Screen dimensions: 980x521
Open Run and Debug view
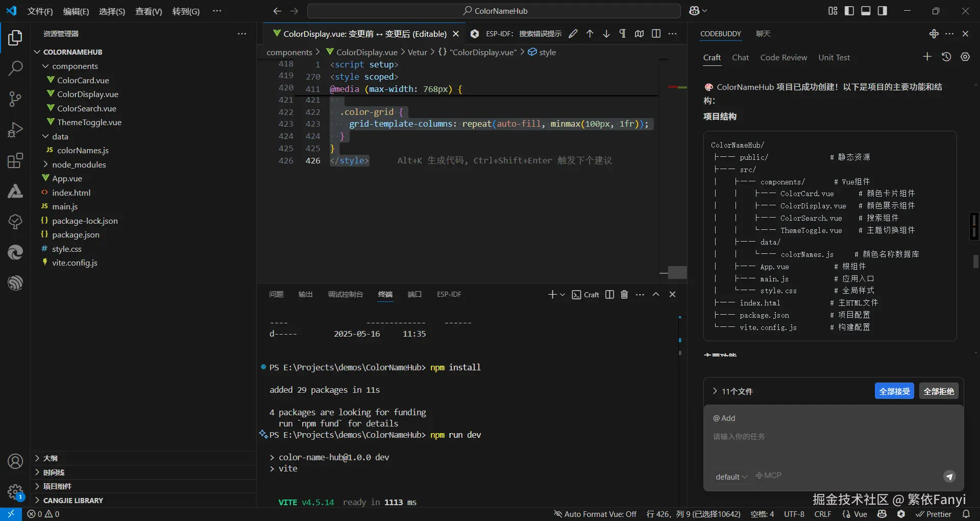[x=15, y=130]
